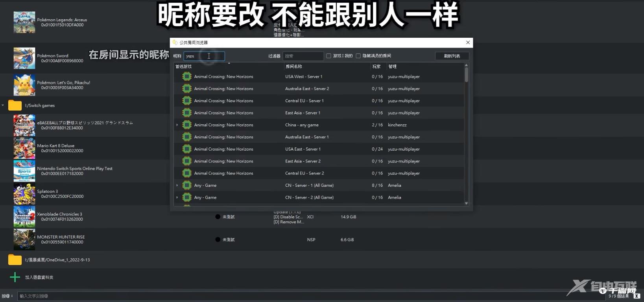Screen dimensions: 644x302
Task: Click the 8 / 16 player count cell
Action: click(377, 185)
